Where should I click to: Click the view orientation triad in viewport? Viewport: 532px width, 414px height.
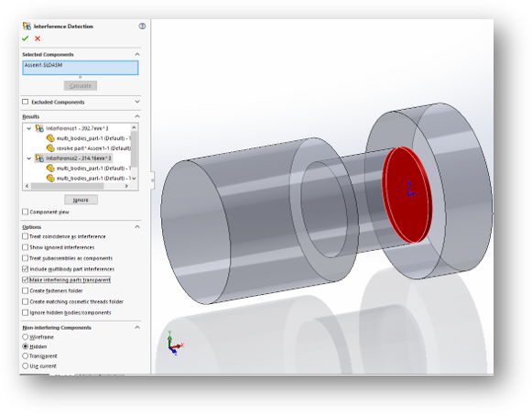[175, 343]
